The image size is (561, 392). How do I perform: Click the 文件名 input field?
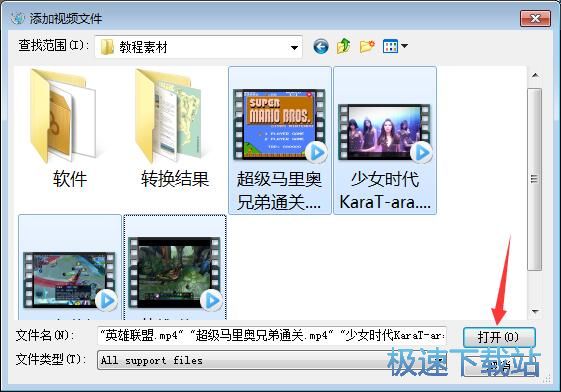click(x=272, y=336)
